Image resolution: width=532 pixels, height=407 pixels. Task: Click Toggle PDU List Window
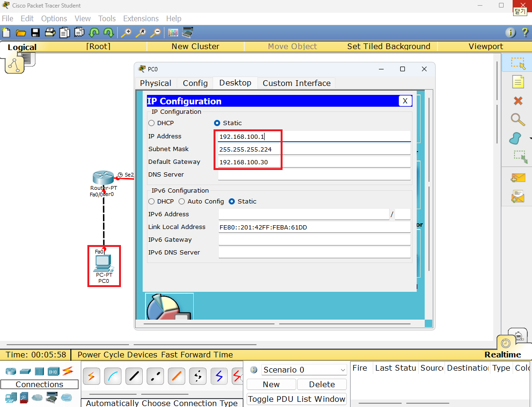point(297,399)
